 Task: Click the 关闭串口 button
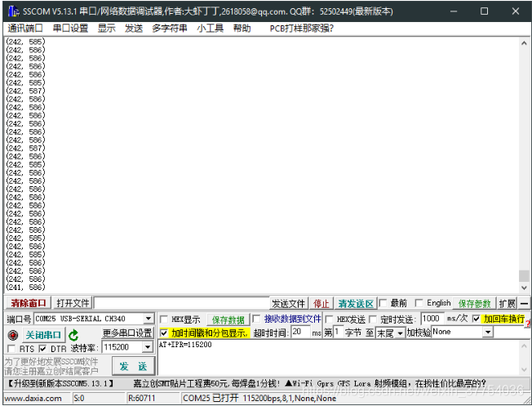tap(43, 335)
